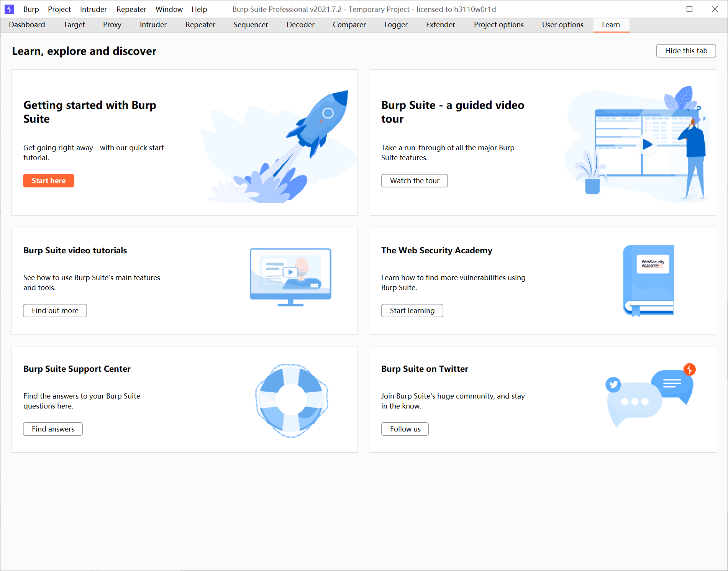728x571 pixels.
Task: Click the Find answers button
Action: point(53,429)
